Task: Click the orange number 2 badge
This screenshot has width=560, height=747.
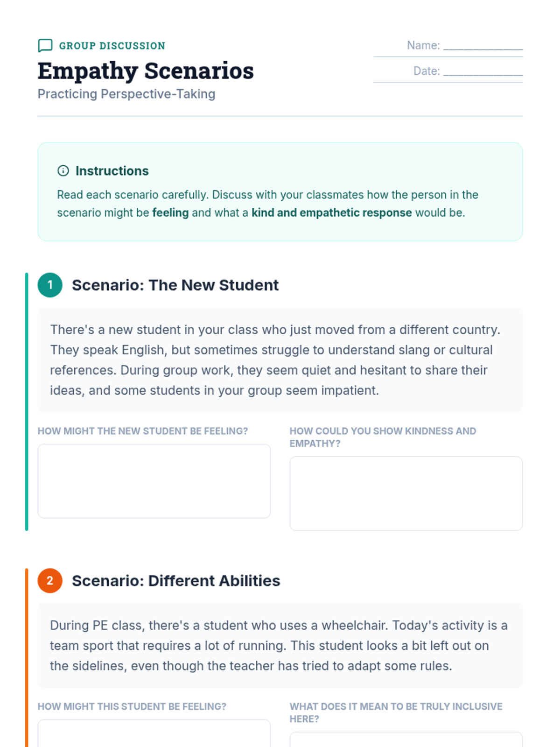Action: pyautogui.click(x=50, y=581)
